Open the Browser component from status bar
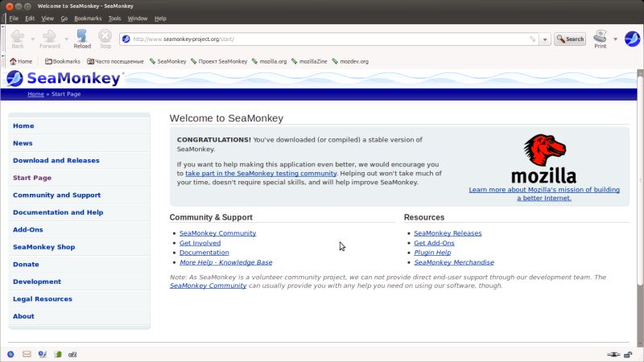The width and height of the screenshot is (644, 362). [x=10, y=354]
